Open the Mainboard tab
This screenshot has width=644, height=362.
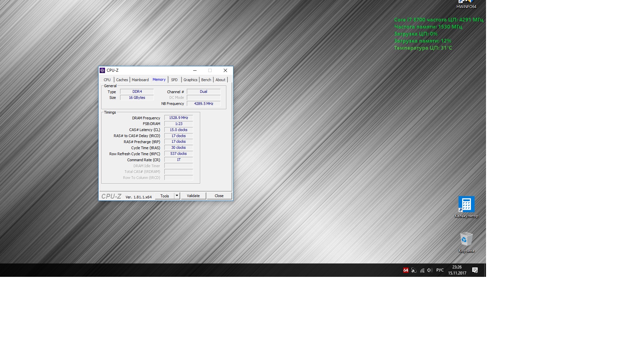(140, 80)
